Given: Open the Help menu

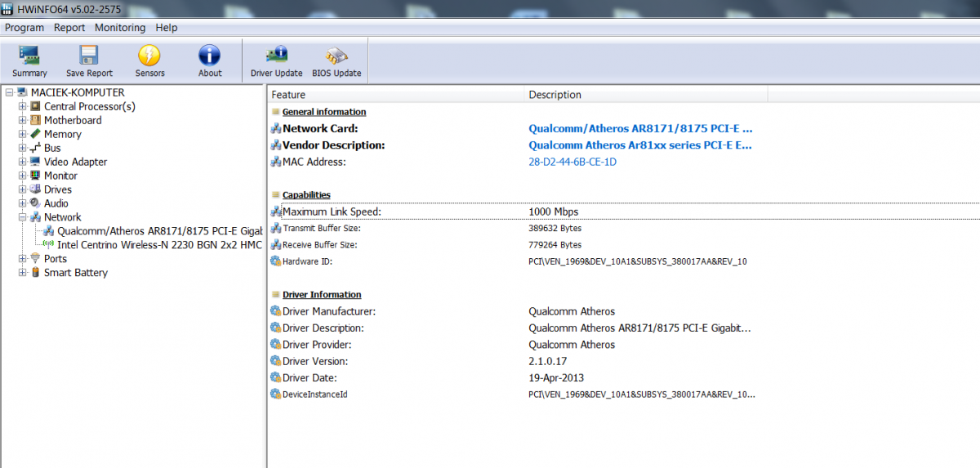Looking at the screenshot, I should [x=167, y=27].
